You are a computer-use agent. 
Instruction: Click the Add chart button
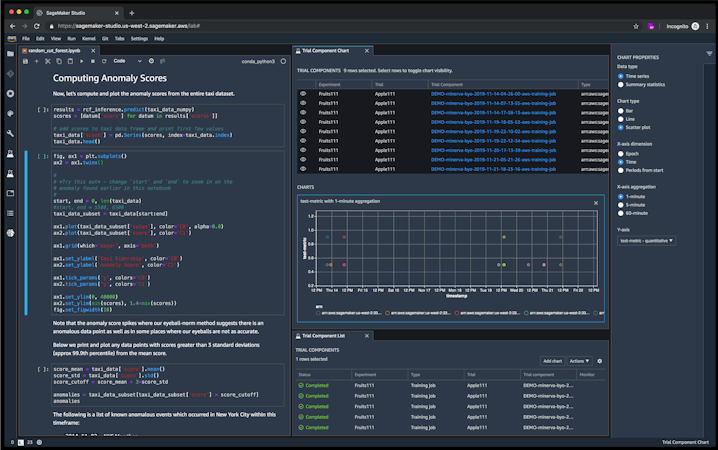pos(552,361)
